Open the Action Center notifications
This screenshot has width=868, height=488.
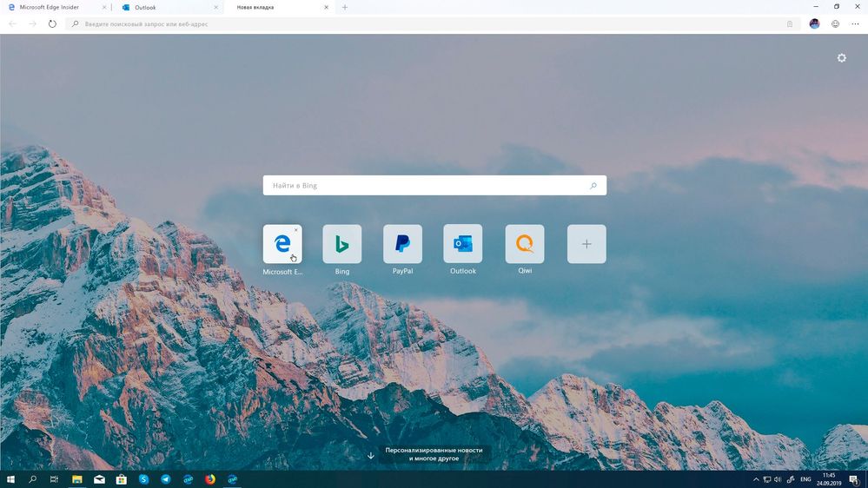854,479
